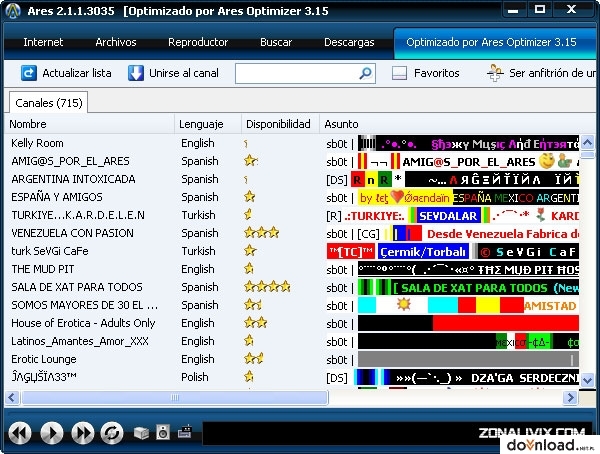600x454 pixels.
Task: Click Actualizar lista button label
Action: tap(77, 73)
